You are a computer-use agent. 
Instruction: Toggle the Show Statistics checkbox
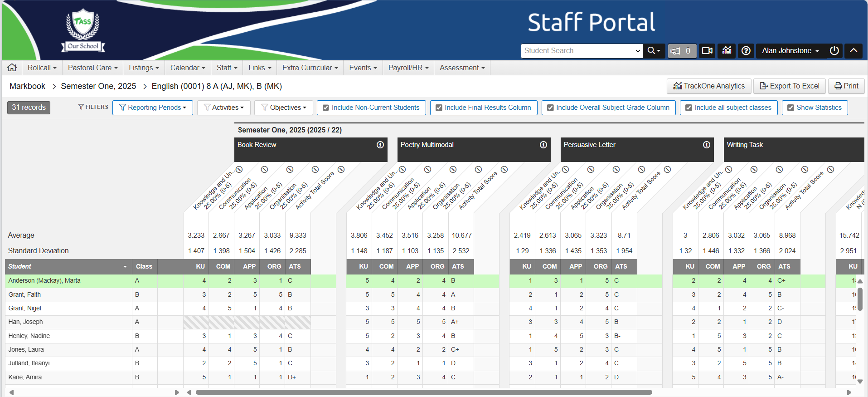click(x=790, y=108)
